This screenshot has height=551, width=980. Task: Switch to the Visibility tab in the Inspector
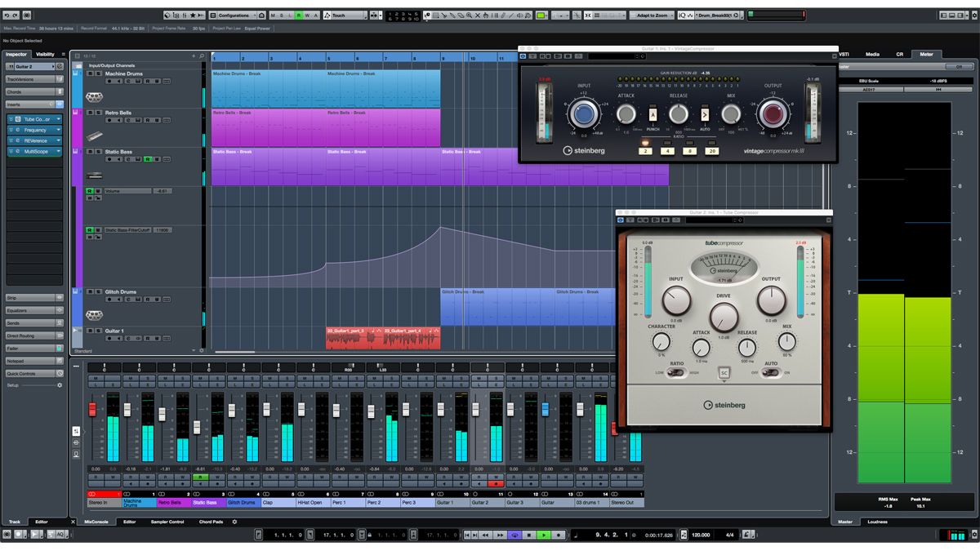click(x=44, y=54)
